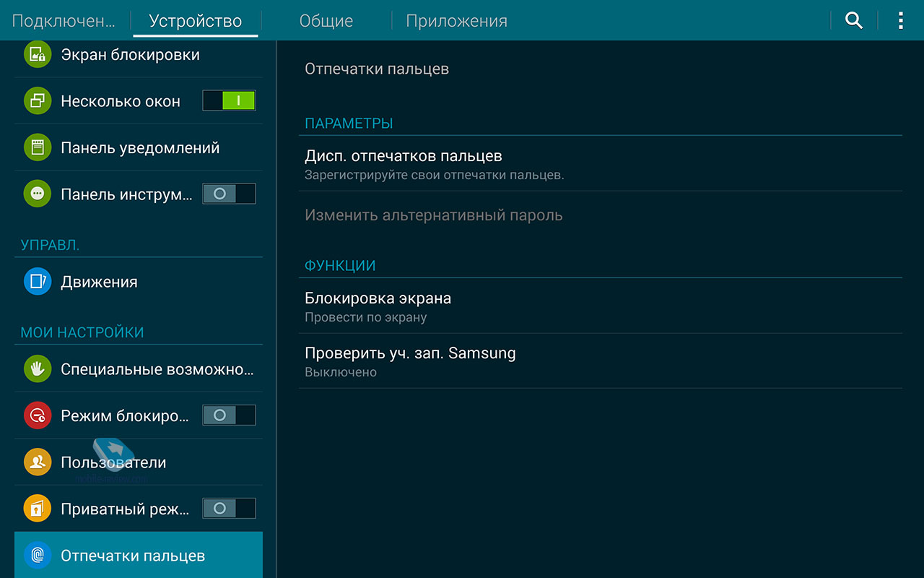The image size is (924, 578).
Task: Open search with the magnifier icon
Action: (854, 20)
